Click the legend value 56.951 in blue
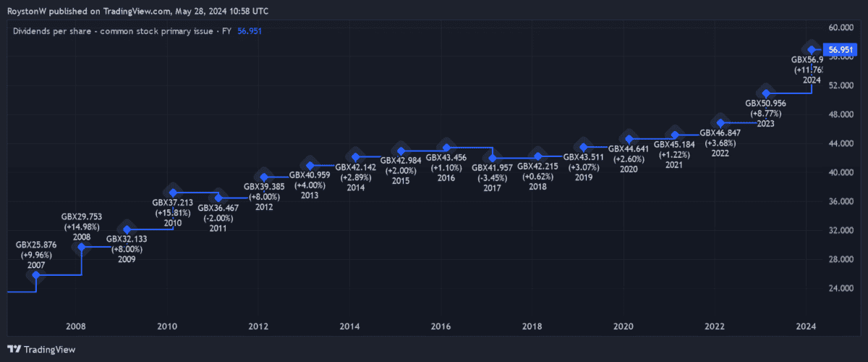Image resolution: width=868 pixels, height=362 pixels. 249,31
